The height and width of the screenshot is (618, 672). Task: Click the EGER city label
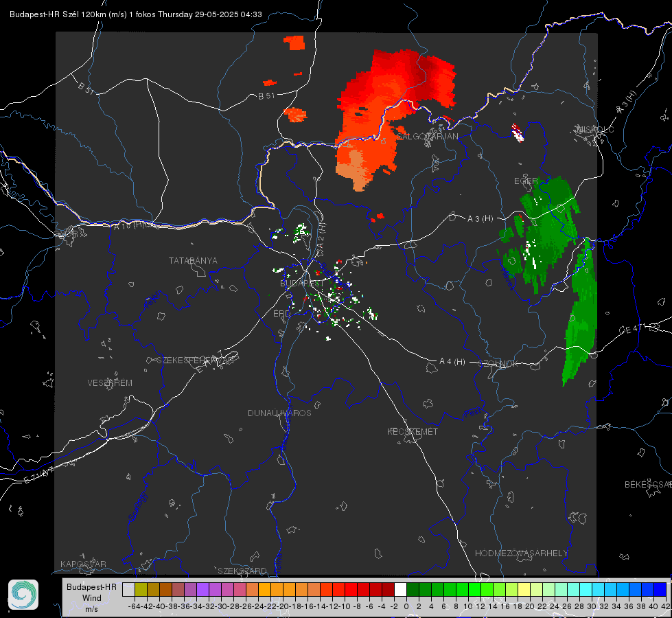tap(526, 181)
